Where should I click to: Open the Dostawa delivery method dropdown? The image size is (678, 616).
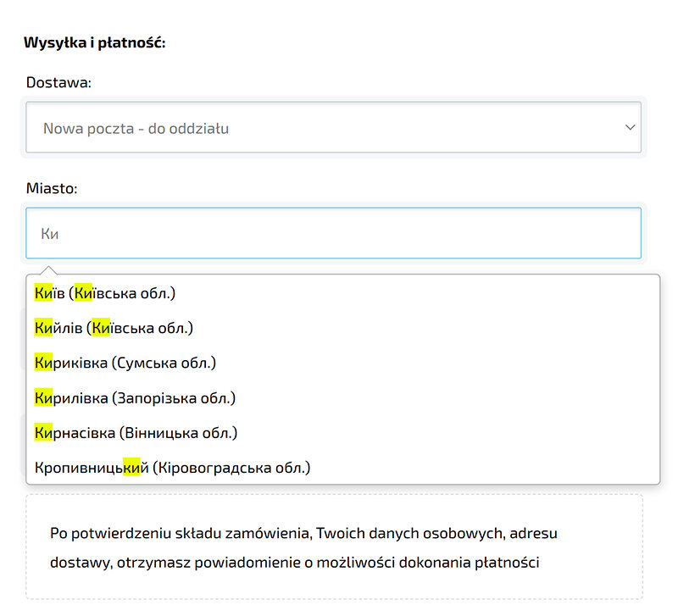click(x=333, y=128)
